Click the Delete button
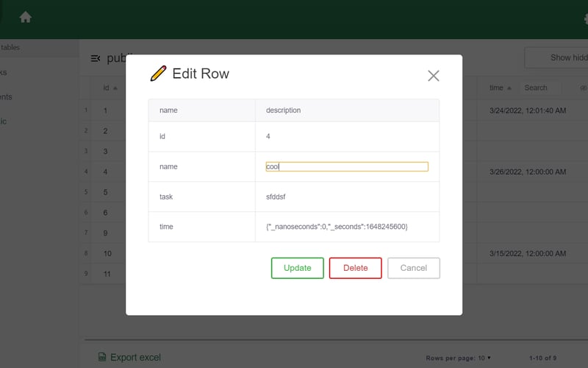Image resolution: width=588 pixels, height=368 pixels. point(356,268)
